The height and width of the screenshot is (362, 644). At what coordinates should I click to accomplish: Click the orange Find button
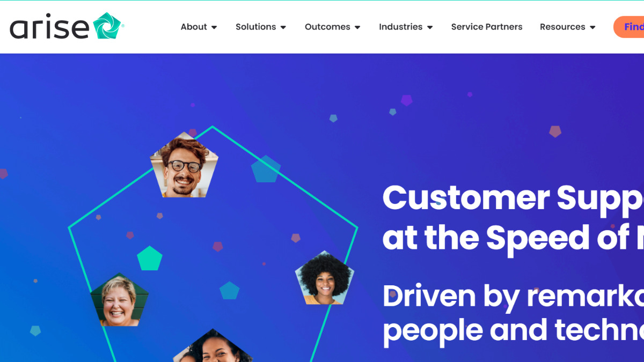pyautogui.click(x=629, y=27)
